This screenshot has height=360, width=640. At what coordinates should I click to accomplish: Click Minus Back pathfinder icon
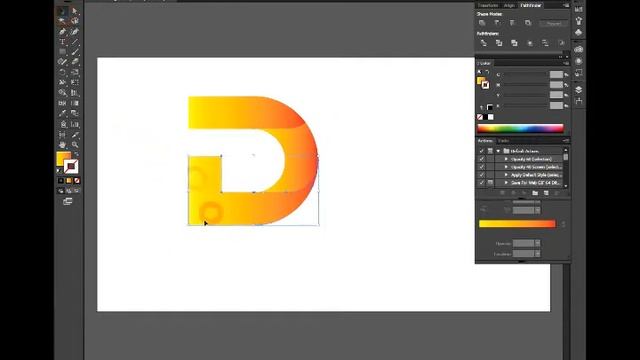[x=561, y=43]
